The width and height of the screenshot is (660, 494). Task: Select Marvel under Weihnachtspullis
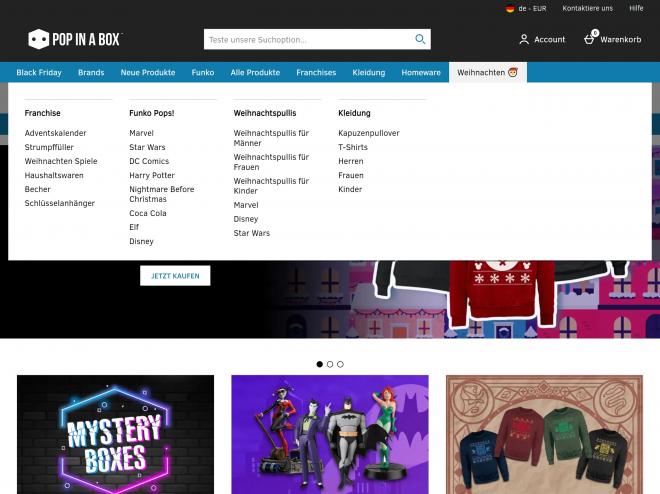click(x=246, y=205)
